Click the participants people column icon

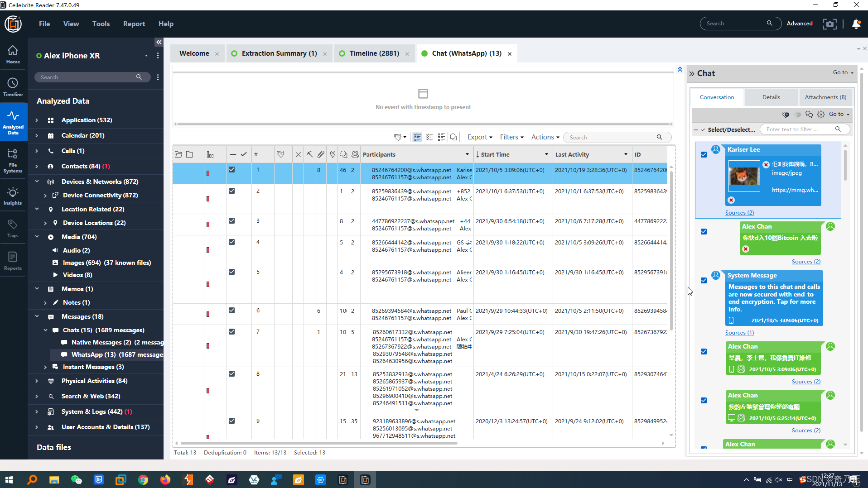pos(355,154)
